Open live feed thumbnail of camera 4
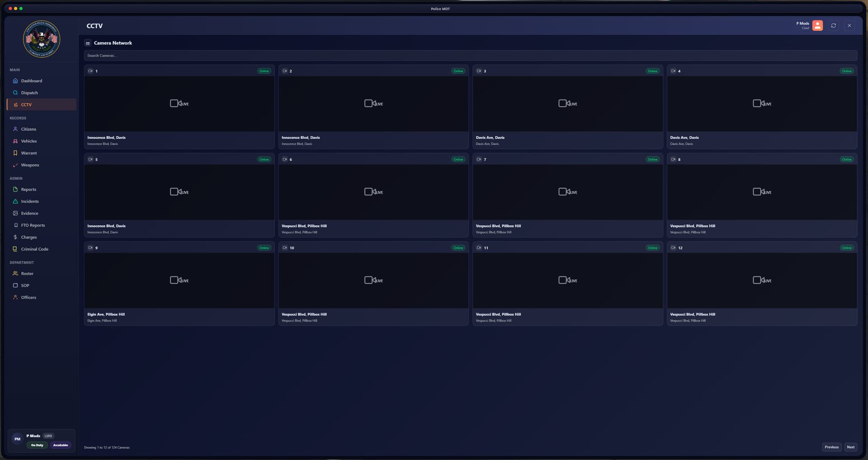 pos(762,104)
